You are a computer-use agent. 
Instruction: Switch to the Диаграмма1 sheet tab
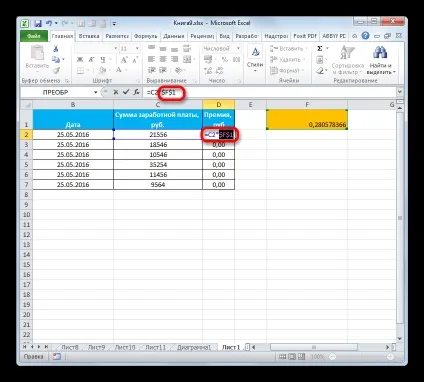[194, 347]
